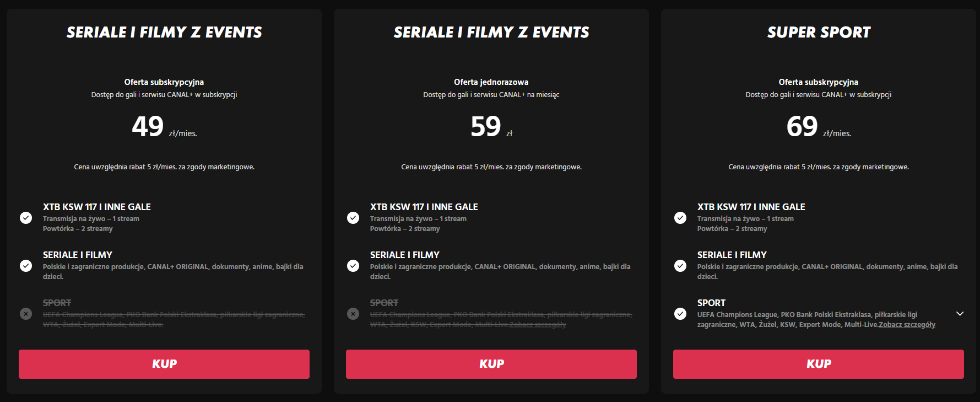The width and height of the screenshot is (980, 402).
Task: Click the Oferta jednorazowa heading
Action: click(491, 82)
